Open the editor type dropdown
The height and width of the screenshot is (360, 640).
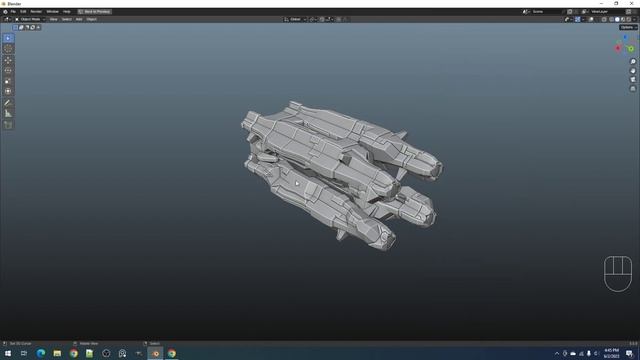[7, 19]
